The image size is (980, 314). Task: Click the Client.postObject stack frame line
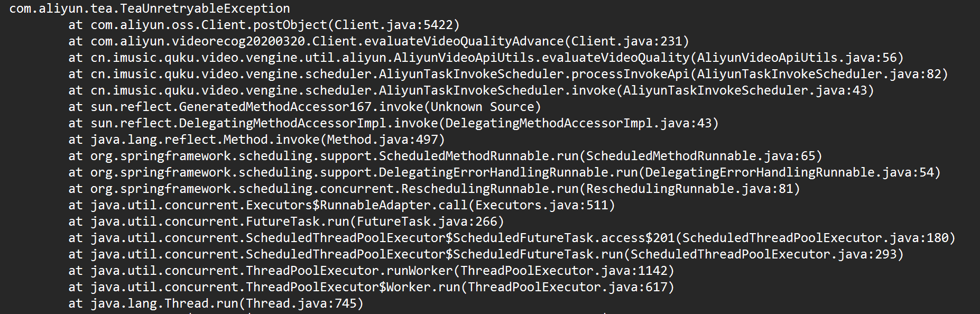tap(264, 25)
